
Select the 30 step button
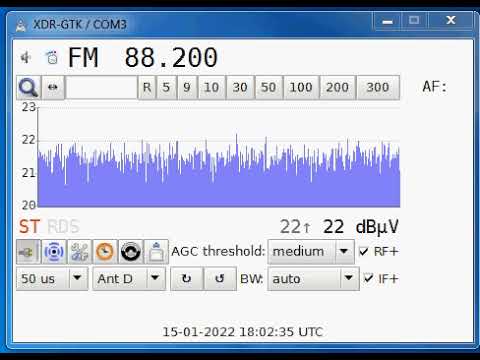coord(240,87)
